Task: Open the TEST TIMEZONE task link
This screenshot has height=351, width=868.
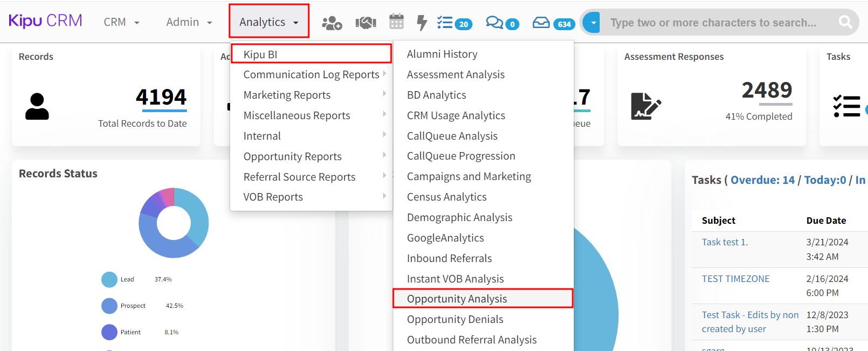Action: pyautogui.click(x=735, y=279)
